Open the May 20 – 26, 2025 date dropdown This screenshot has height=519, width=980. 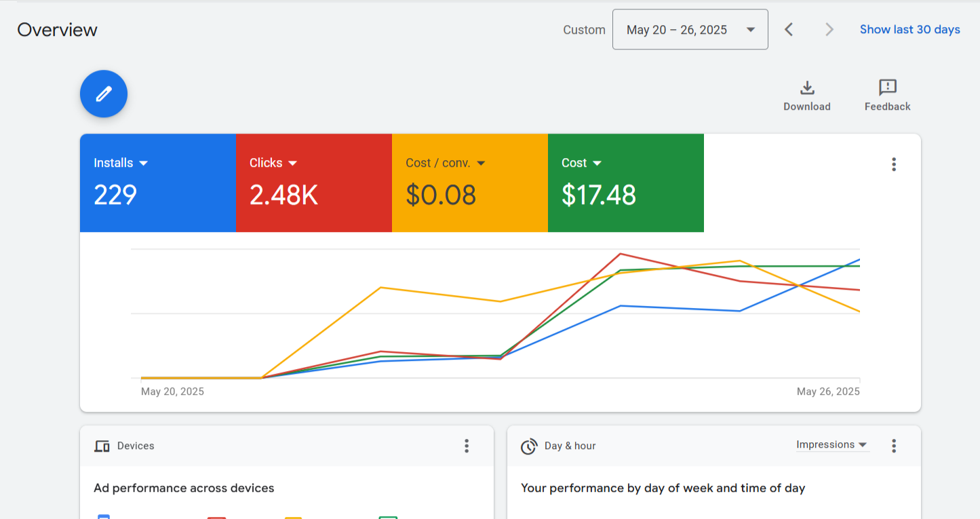point(690,30)
